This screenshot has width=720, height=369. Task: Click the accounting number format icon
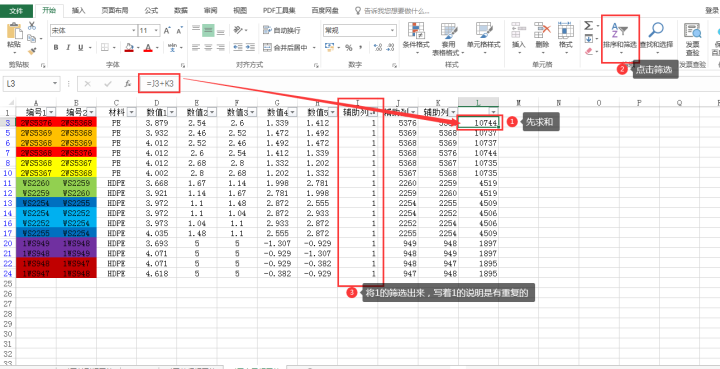[x=329, y=47]
